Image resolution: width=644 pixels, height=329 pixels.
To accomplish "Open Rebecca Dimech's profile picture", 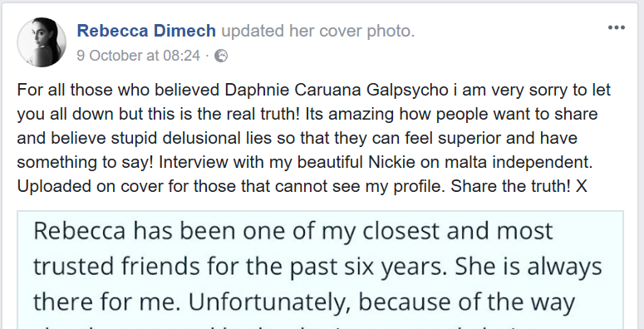I will click(x=42, y=42).
